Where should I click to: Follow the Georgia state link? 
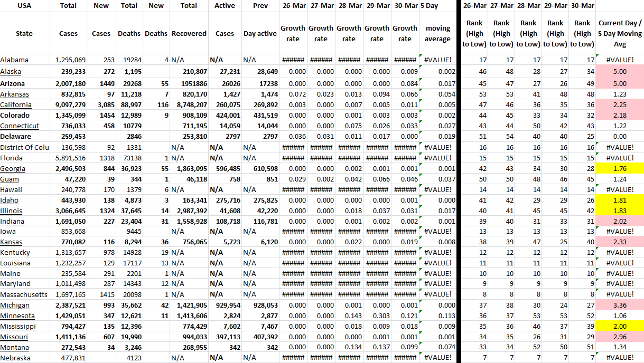(x=12, y=168)
